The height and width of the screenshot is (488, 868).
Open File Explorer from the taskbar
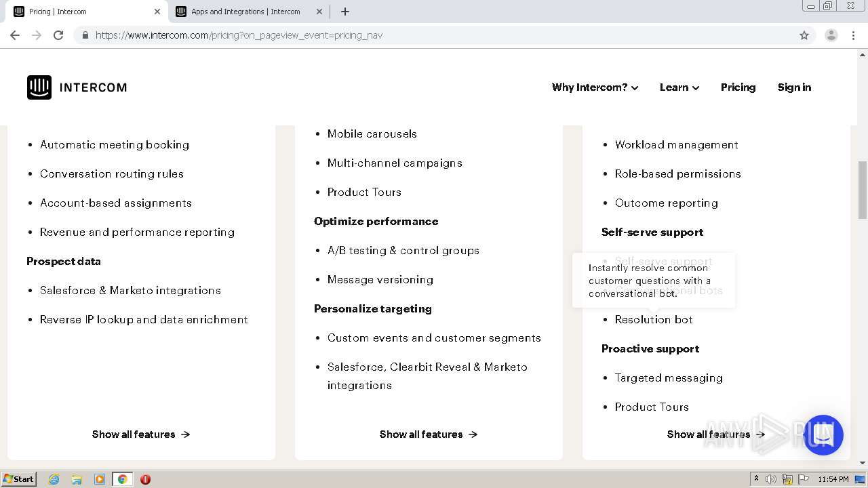pyautogui.click(x=77, y=479)
